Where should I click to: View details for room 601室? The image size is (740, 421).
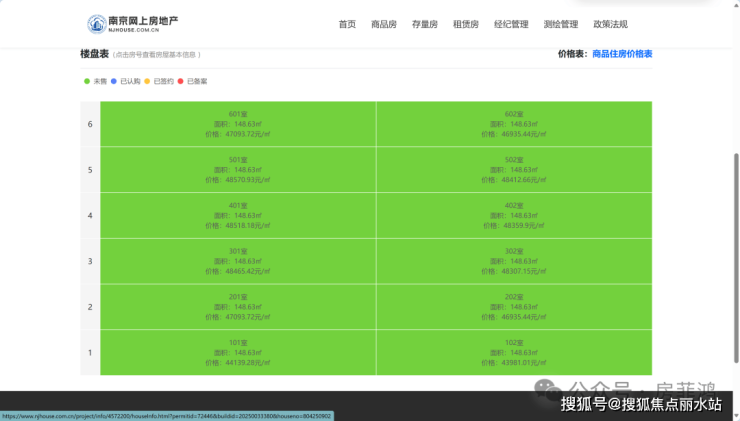click(x=238, y=124)
